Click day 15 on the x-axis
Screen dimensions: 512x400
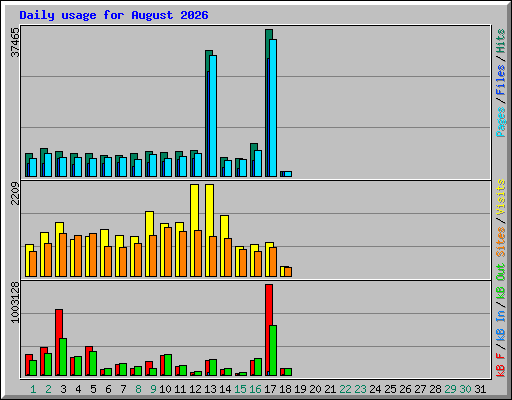coord(240,389)
